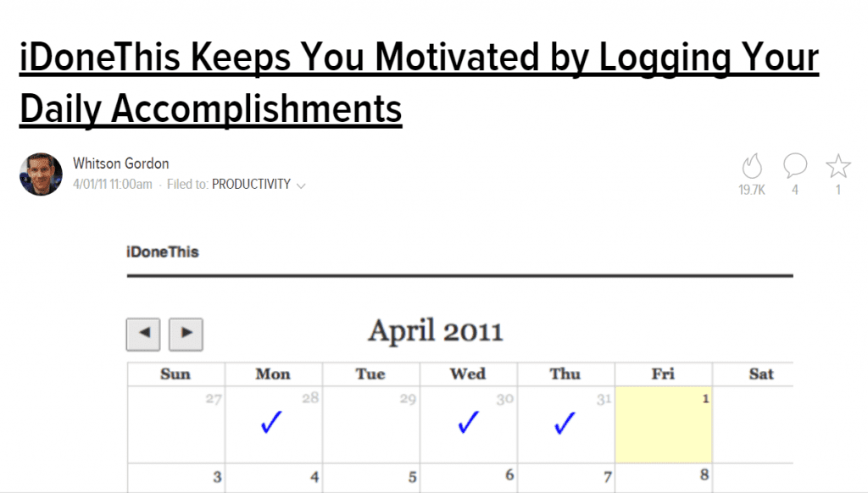Click the star save icon
Viewport: 868px width, 493px height.
(x=837, y=166)
